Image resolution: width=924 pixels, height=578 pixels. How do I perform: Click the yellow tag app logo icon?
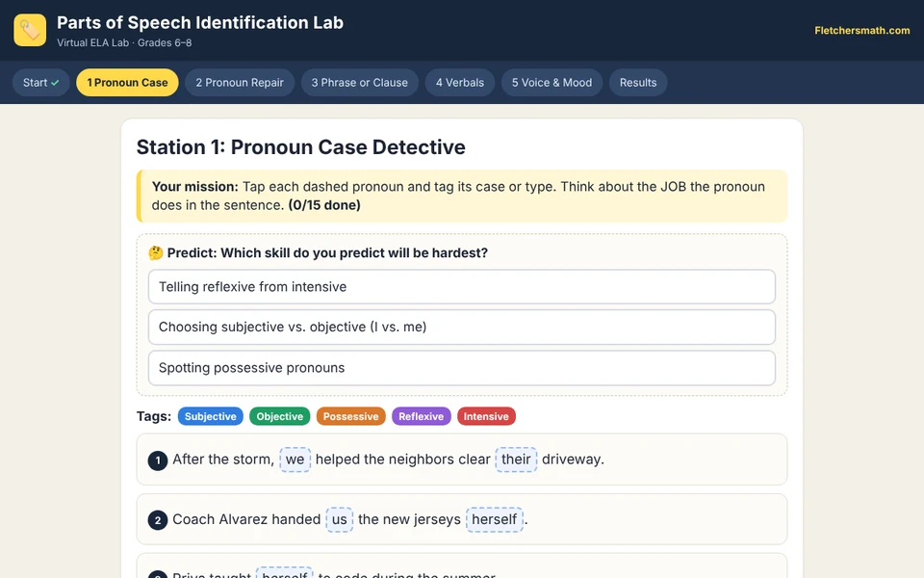pos(30,30)
